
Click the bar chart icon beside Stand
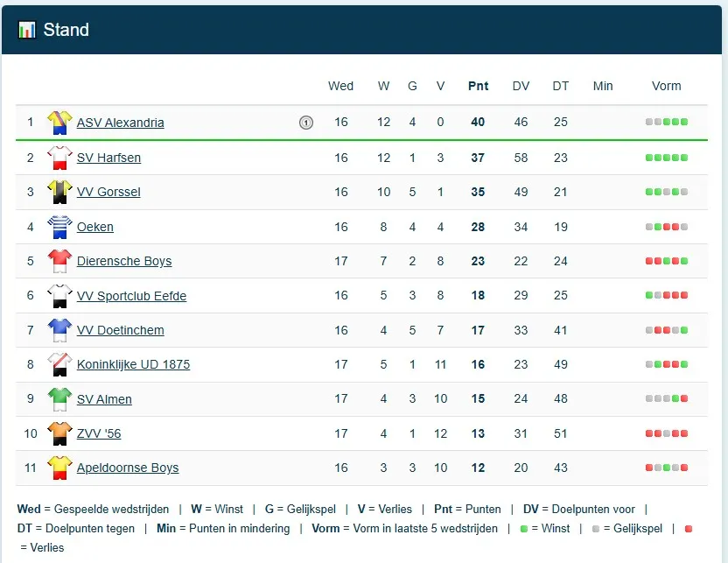coord(27,30)
